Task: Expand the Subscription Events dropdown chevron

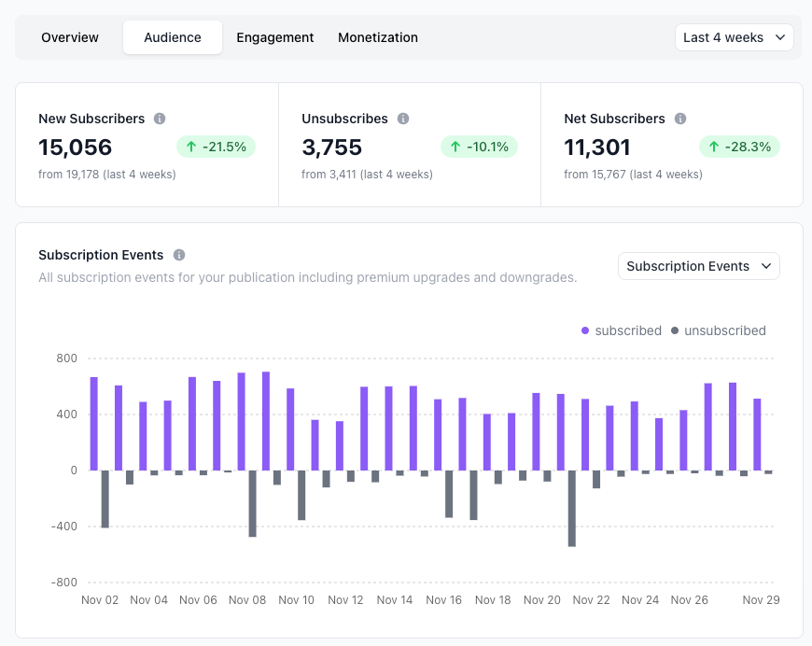Action: tap(766, 266)
